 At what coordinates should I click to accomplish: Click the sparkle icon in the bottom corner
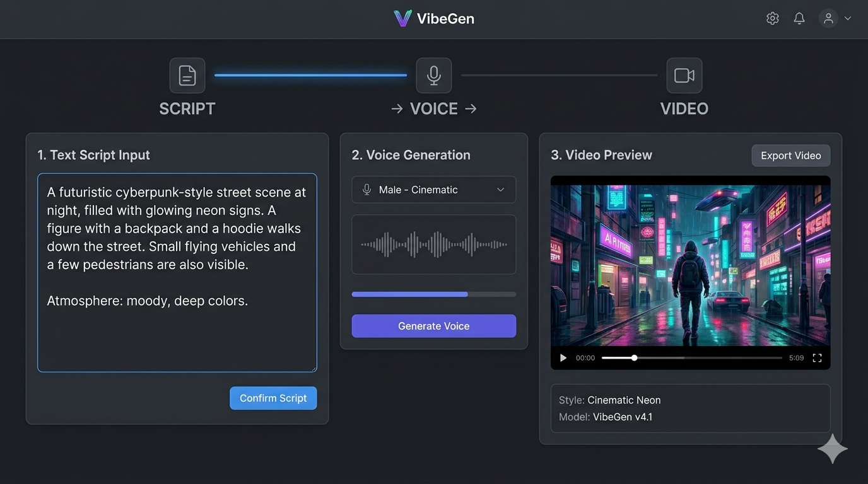(x=832, y=449)
